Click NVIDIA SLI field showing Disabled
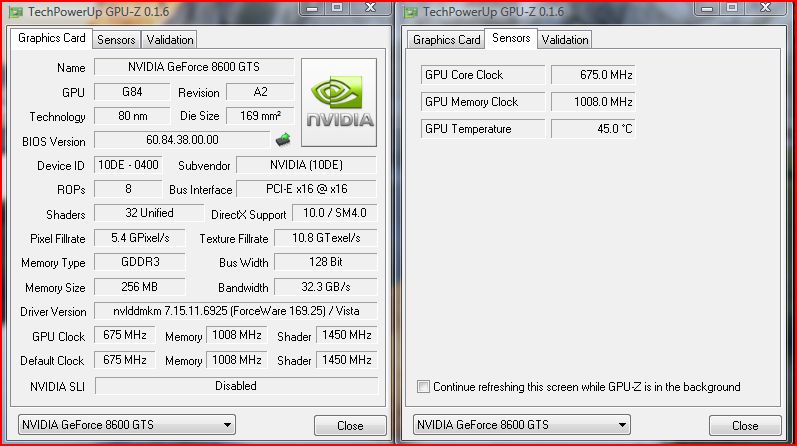The image size is (797, 446). [236, 386]
